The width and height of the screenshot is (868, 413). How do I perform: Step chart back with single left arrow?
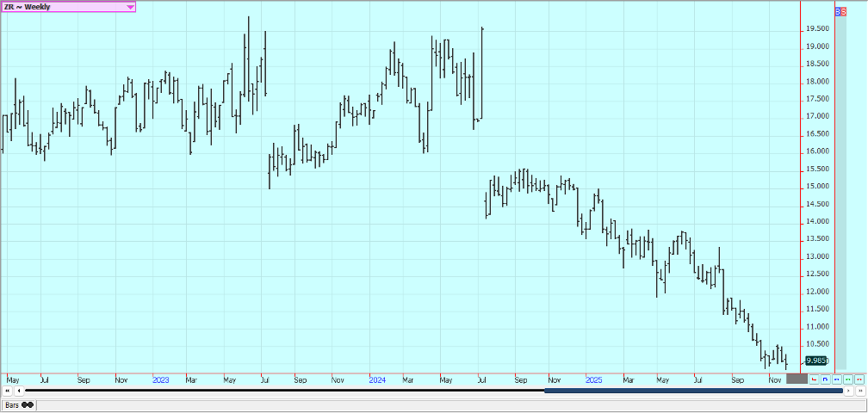[19, 391]
